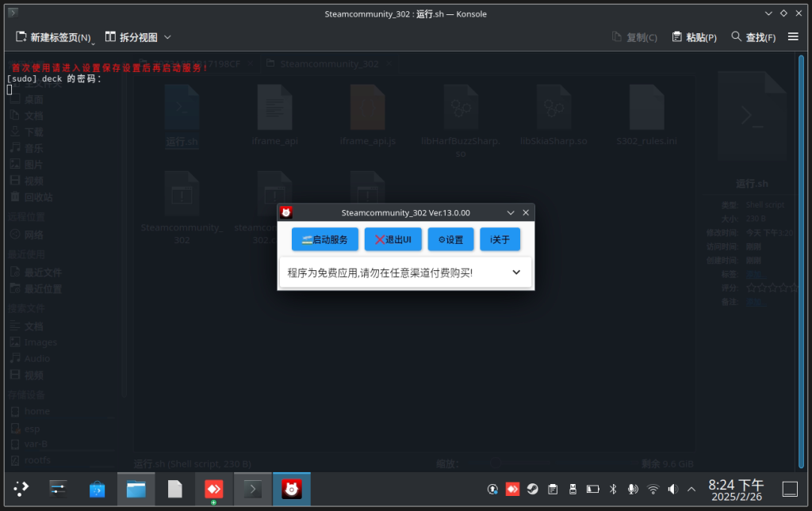Open the 关于 about button
The width and height of the screenshot is (812, 511).
click(500, 239)
